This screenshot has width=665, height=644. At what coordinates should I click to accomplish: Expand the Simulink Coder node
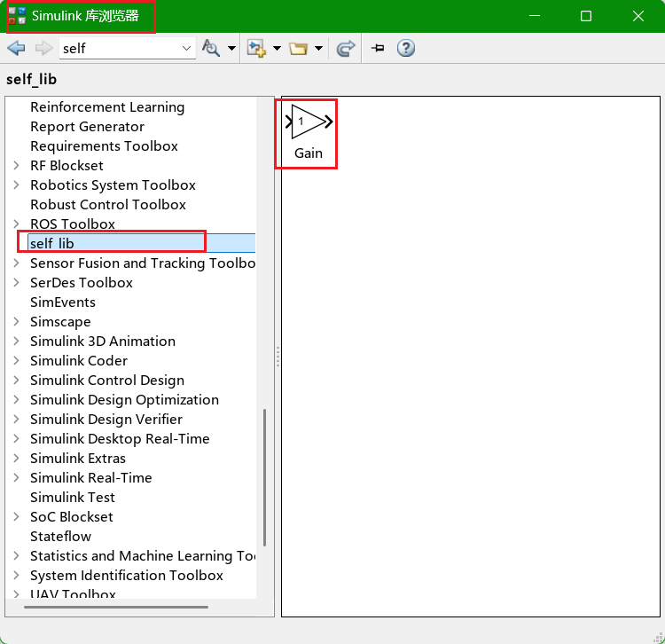coord(17,361)
